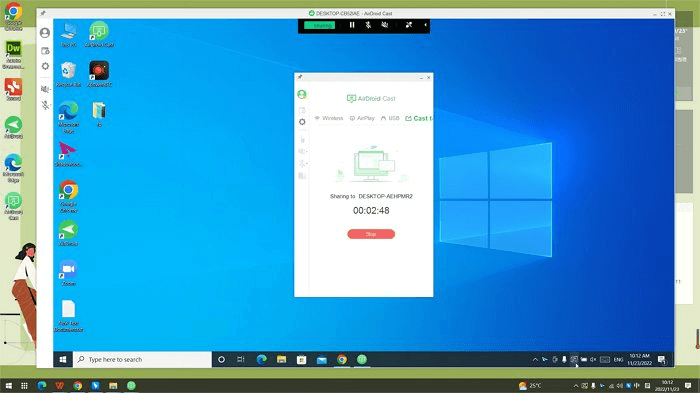Viewport: 700px width, 393px height.
Task: Open This PC on the remote desktop
Action: click(x=68, y=35)
